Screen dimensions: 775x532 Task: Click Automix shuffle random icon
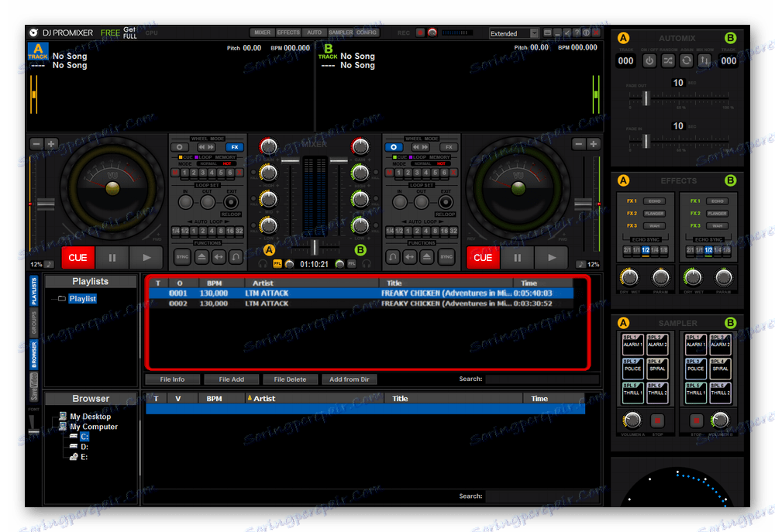[668, 60]
